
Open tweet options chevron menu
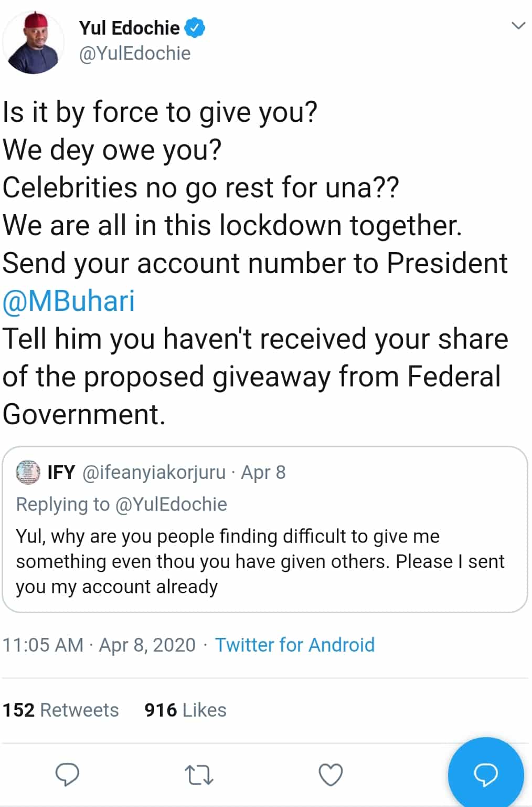click(x=518, y=26)
